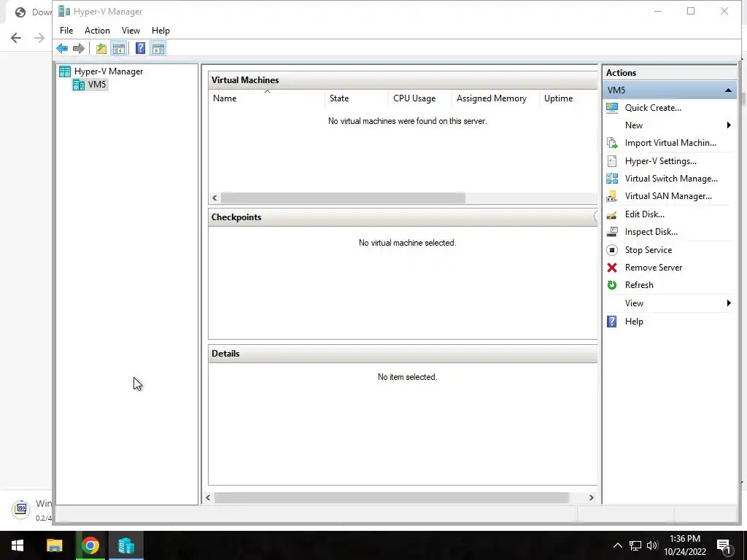This screenshot has width=747, height=560.
Task: Click the Virtual SAN Manager icon
Action: pyautogui.click(x=612, y=196)
